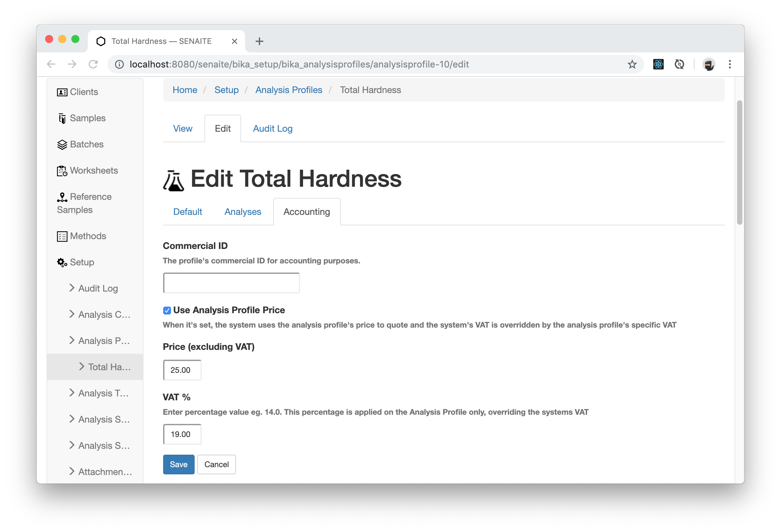Toggle the Use Analysis Profile Price checkbox
The image size is (781, 532).
pyautogui.click(x=167, y=310)
